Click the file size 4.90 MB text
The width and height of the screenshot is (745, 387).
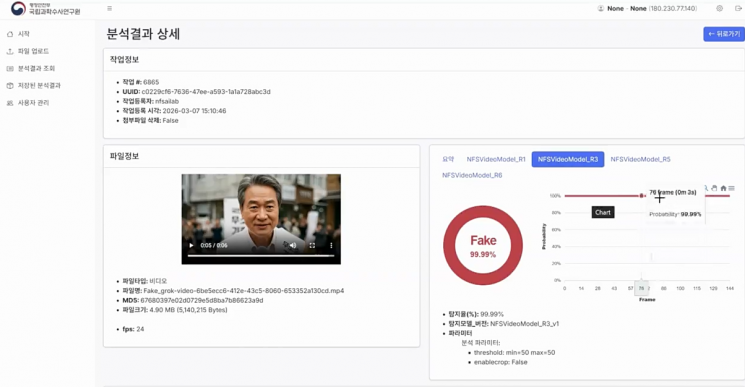pos(189,310)
